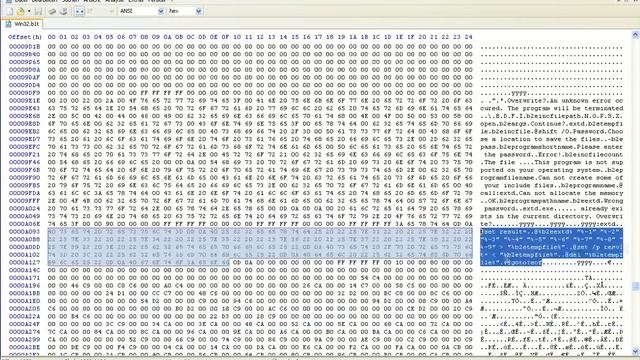This screenshot has width=640, height=360.
Task: Select offset row 00009F90
Action: point(25,178)
